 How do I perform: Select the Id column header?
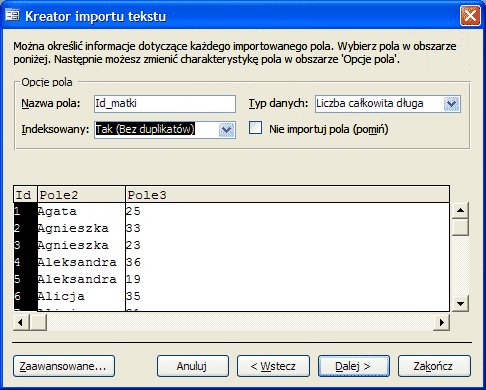click(25, 195)
